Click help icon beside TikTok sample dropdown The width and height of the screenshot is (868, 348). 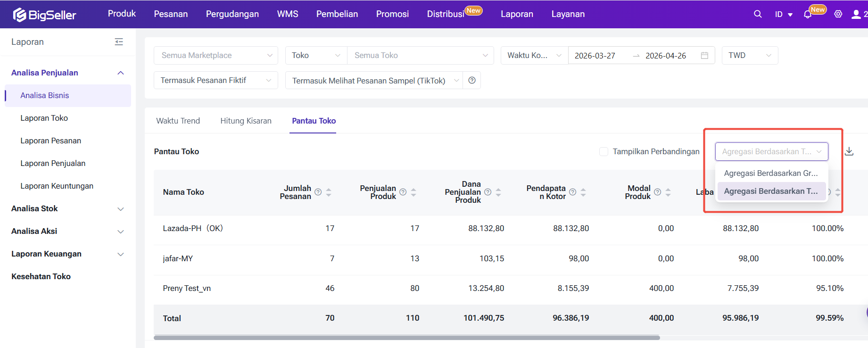tap(472, 81)
